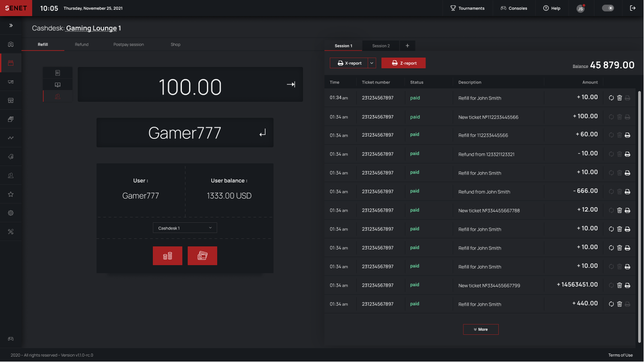The image size is (644, 362).
Task: Open the X-report dropdown arrow
Action: (x=370, y=63)
